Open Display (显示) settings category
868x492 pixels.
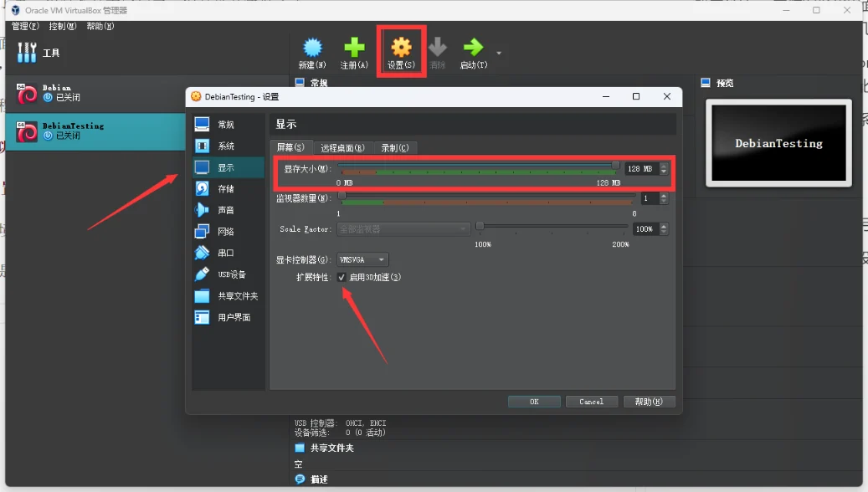click(x=228, y=167)
